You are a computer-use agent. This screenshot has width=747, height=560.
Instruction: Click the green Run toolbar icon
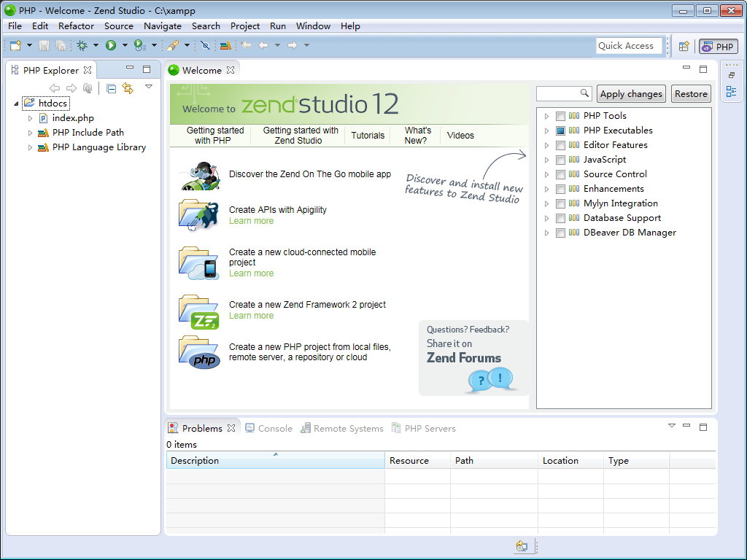[111, 45]
